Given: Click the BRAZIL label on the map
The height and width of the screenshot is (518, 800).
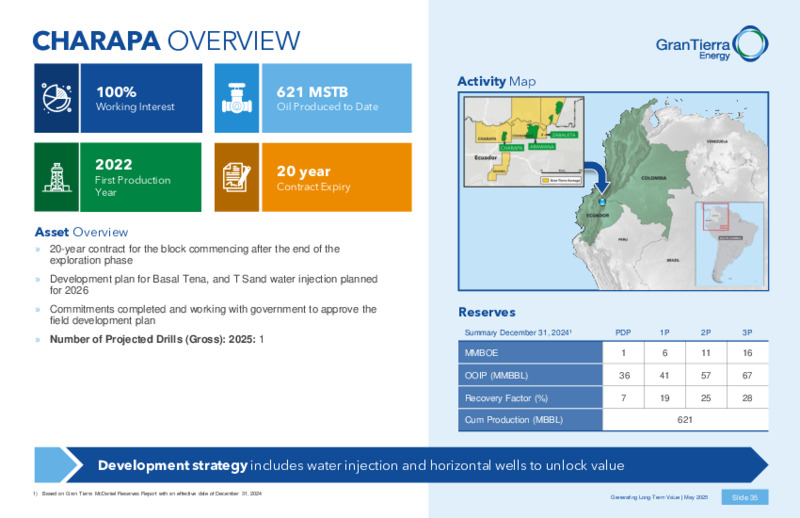Looking at the screenshot, I should pyautogui.click(x=672, y=260).
